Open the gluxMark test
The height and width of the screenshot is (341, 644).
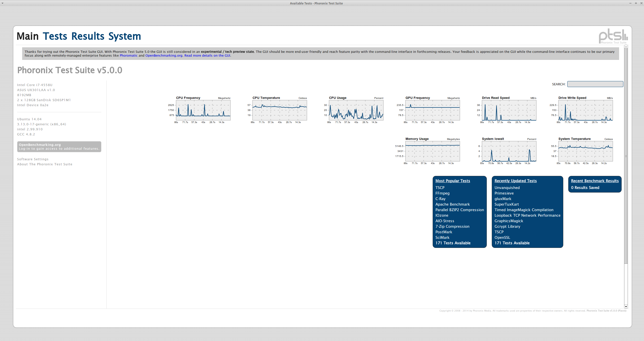click(503, 199)
